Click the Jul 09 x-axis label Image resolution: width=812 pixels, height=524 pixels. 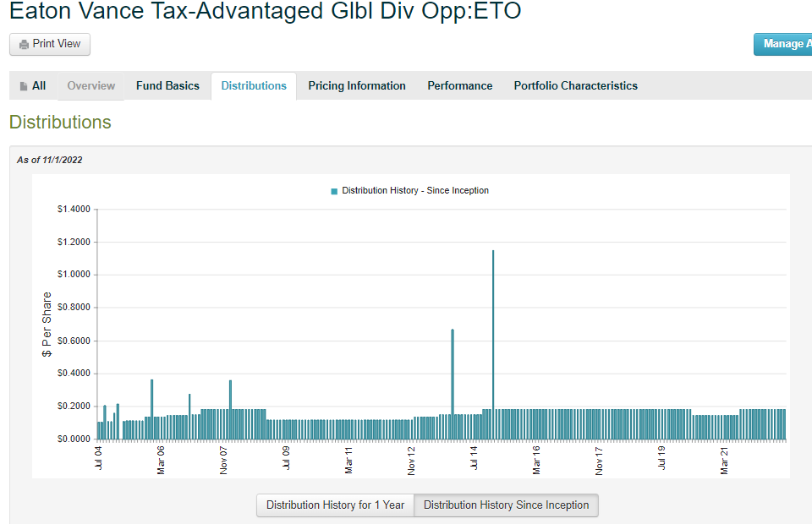pyautogui.click(x=286, y=458)
